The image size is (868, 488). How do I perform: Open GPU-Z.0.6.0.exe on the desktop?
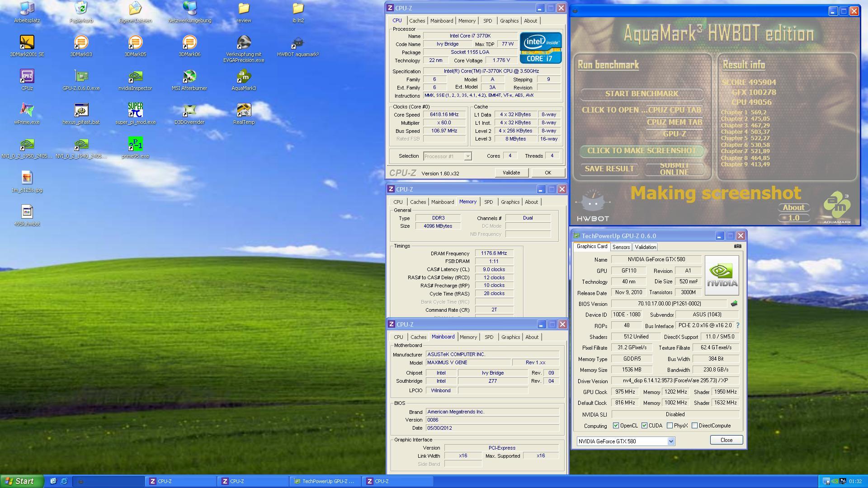point(81,79)
